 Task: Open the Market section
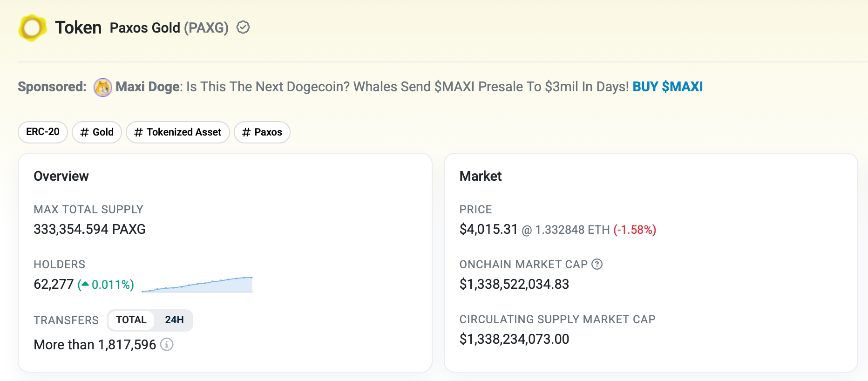(481, 176)
